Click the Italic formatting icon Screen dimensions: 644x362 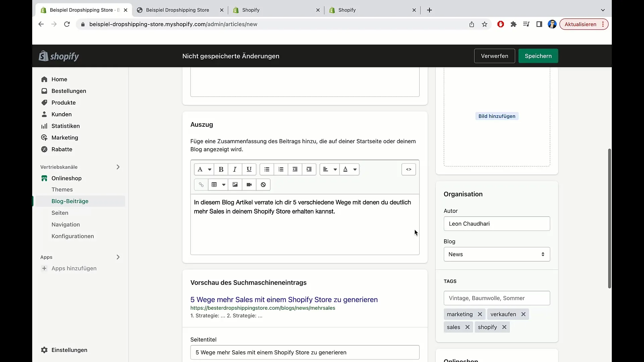(x=235, y=169)
